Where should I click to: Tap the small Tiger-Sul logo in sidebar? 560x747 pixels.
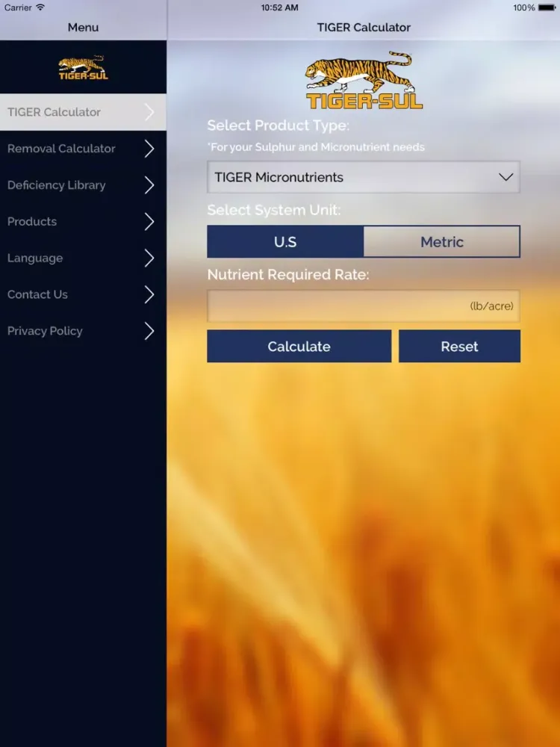84,68
